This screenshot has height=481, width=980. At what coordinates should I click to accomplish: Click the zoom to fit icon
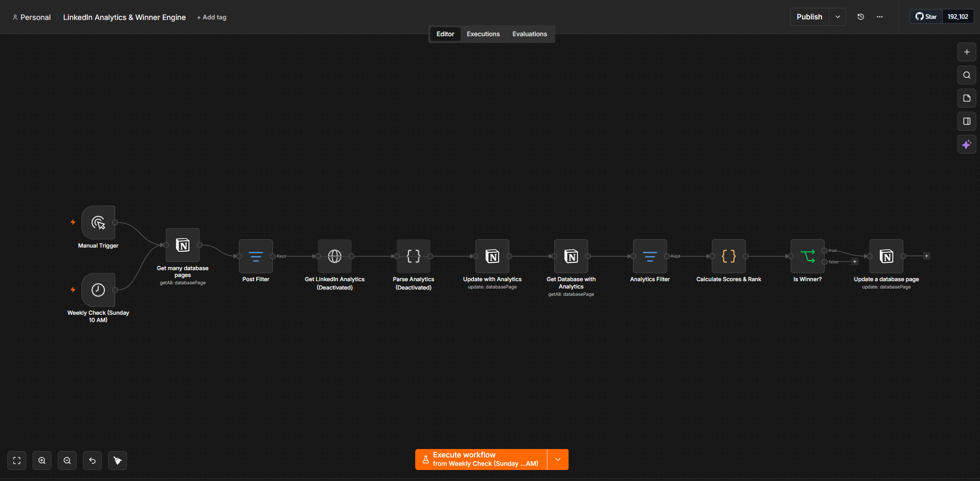[x=17, y=461]
